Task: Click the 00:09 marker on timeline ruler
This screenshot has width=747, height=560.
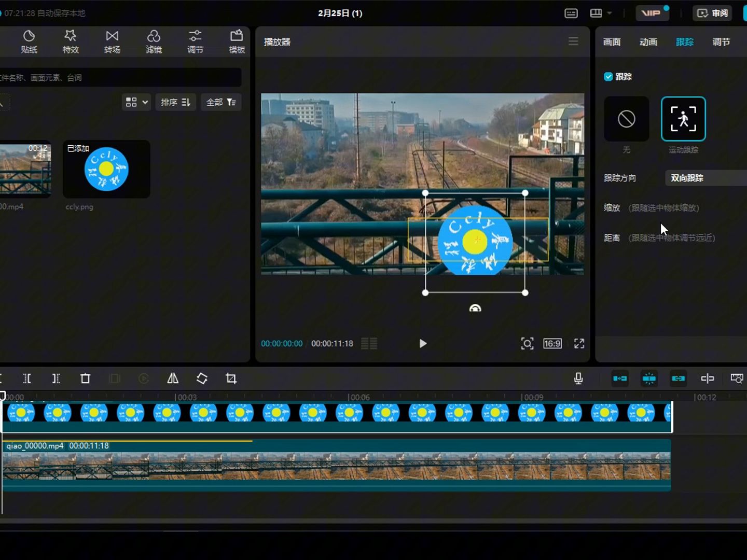Action: point(533,397)
